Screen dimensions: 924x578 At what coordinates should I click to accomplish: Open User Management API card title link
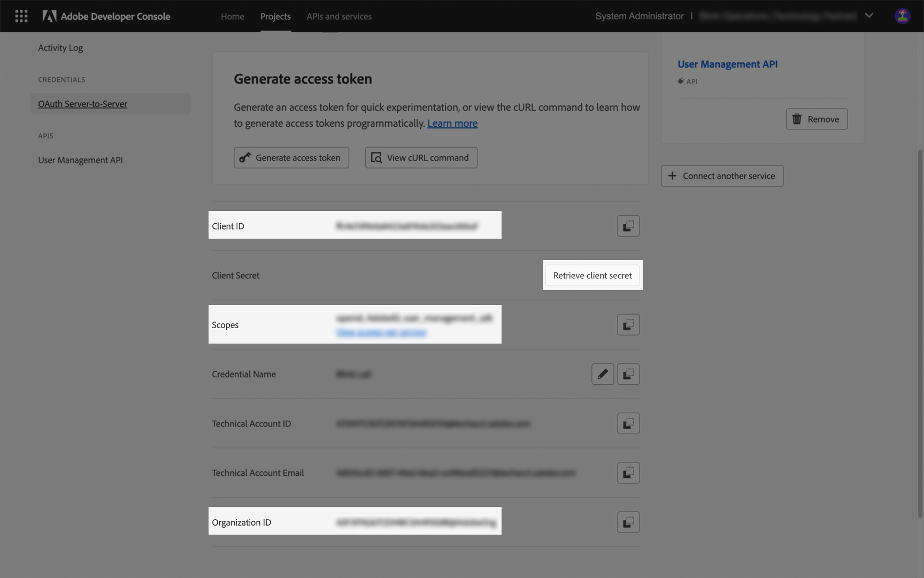[x=727, y=64]
